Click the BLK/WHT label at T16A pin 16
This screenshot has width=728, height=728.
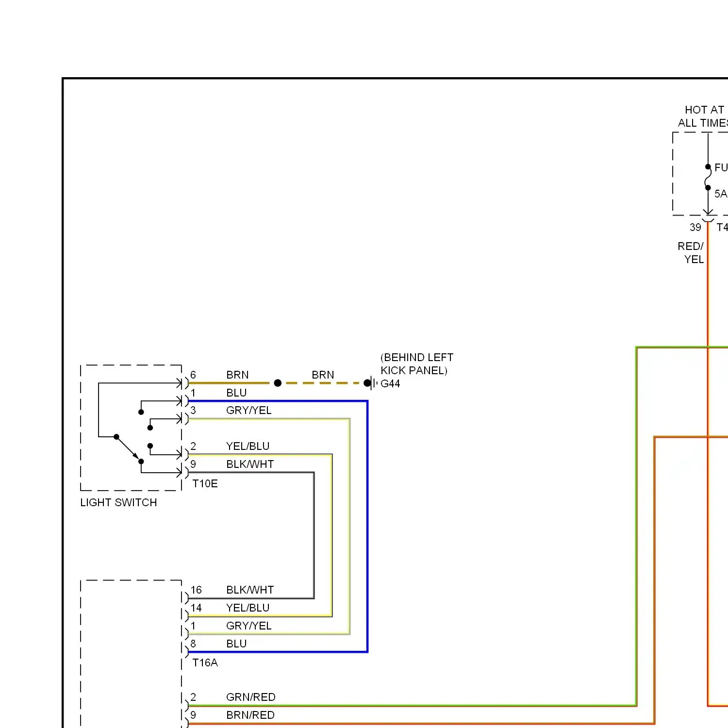point(250,590)
